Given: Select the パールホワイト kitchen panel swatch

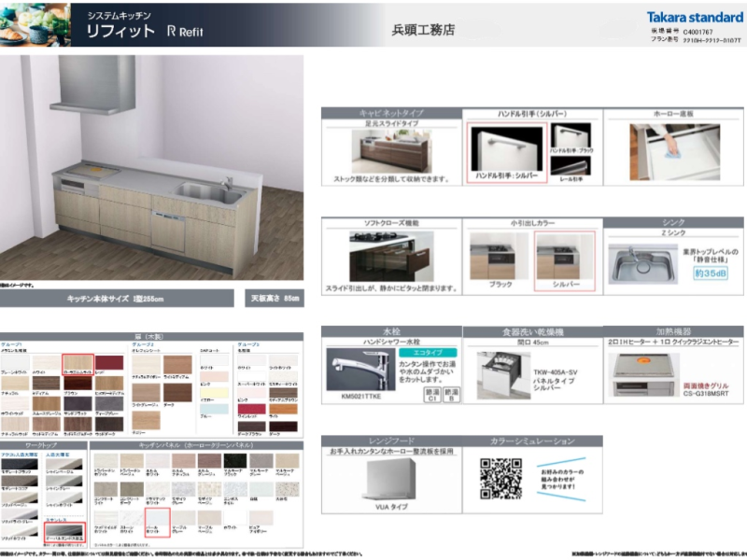Looking at the screenshot, I should click(157, 522).
